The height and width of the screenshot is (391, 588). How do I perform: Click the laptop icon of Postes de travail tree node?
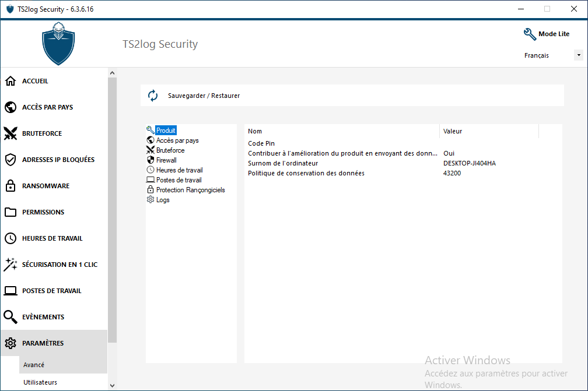[150, 180]
